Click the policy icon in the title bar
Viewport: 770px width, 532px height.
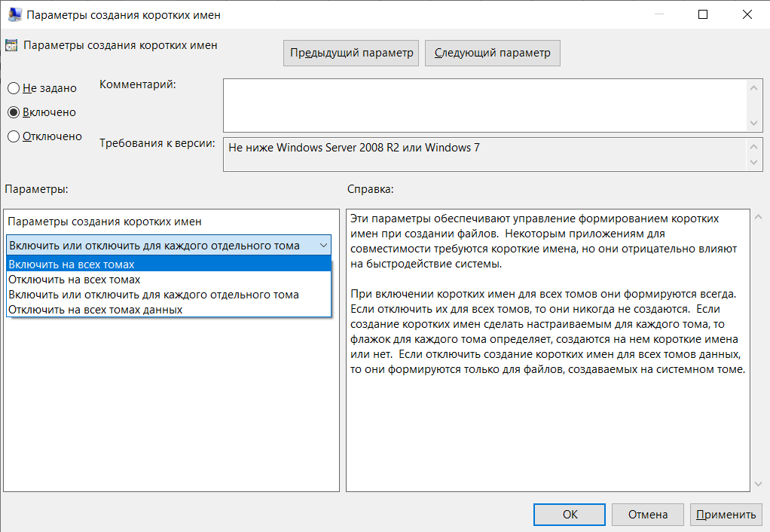[x=13, y=14]
